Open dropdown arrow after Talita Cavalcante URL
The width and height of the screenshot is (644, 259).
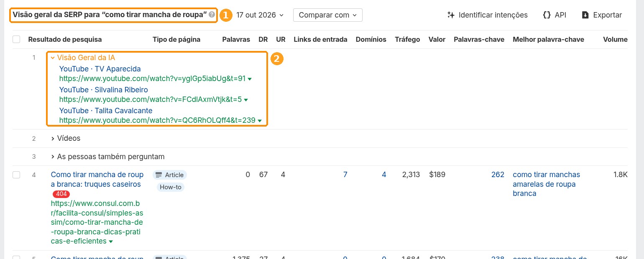[x=260, y=121]
